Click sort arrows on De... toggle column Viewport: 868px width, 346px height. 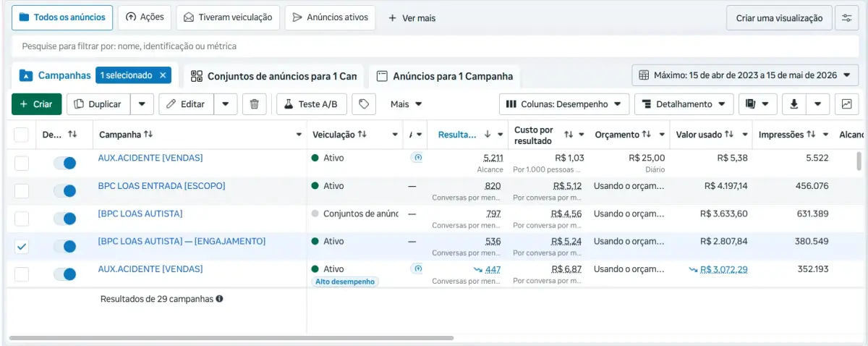point(72,135)
